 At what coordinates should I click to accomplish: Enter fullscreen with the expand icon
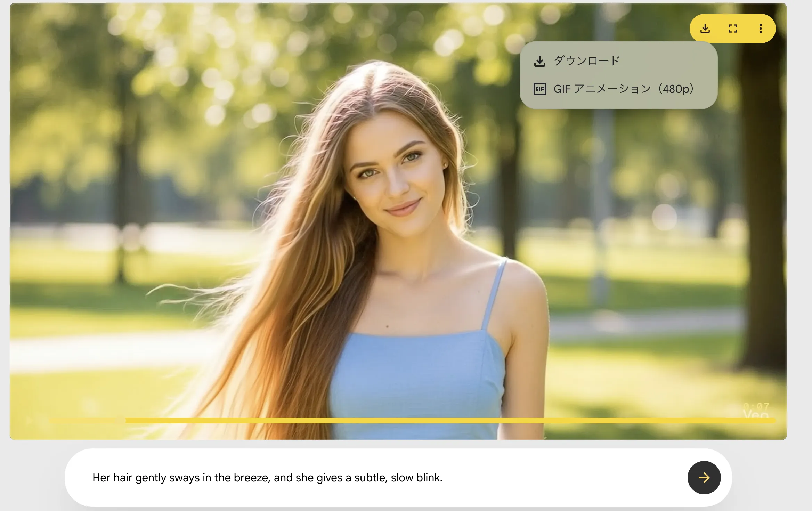pyautogui.click(x=733, y=29)
